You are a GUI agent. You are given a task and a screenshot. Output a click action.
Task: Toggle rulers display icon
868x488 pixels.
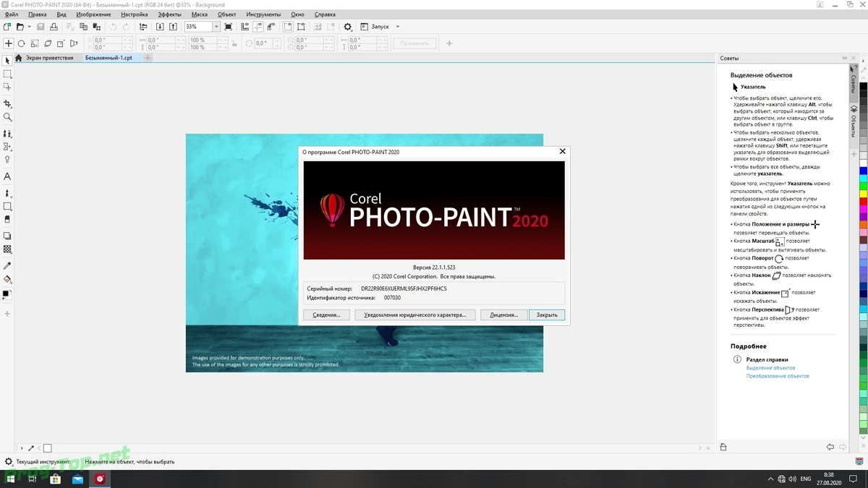coord(245,27)
